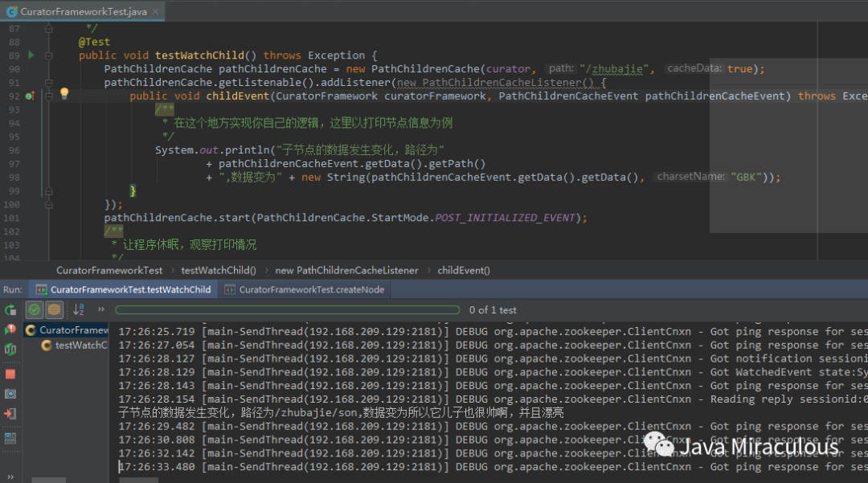Image resolution: width=868 pixels, height=483 pixels.
Task: Click the run configuration icon on the testWatchChild tab
Action: [x=41, y=289]
